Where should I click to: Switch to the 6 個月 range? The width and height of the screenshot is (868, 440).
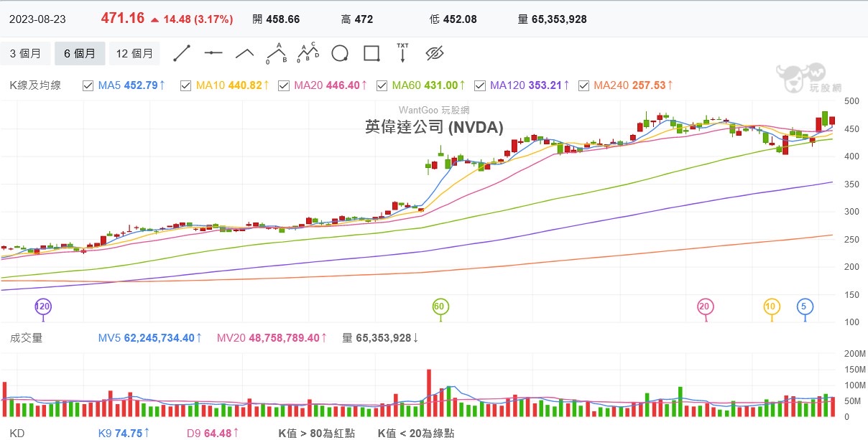tap(80, 54)
